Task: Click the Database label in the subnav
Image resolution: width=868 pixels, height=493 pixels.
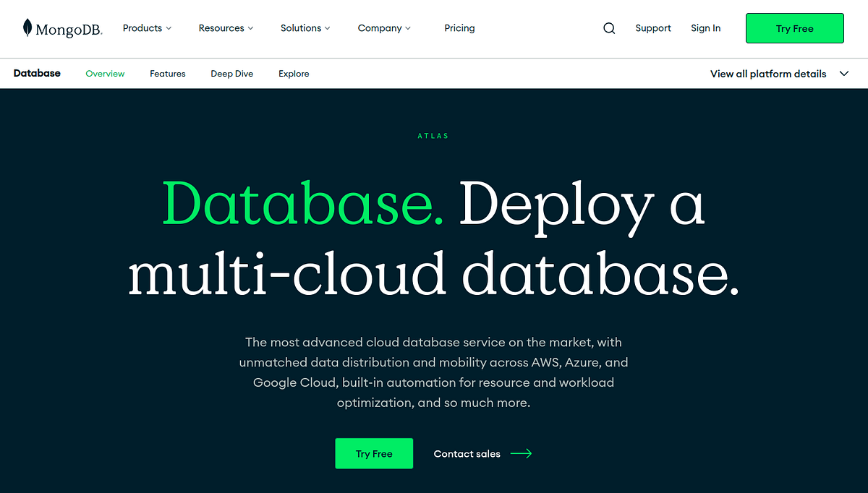Action: pyautogui.click(x=37, y=73)
